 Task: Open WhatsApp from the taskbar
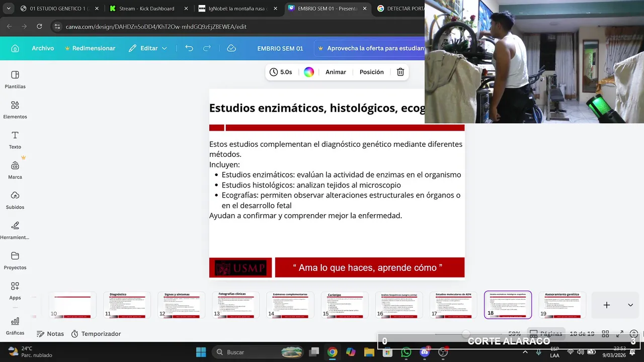tap(406, 352)
